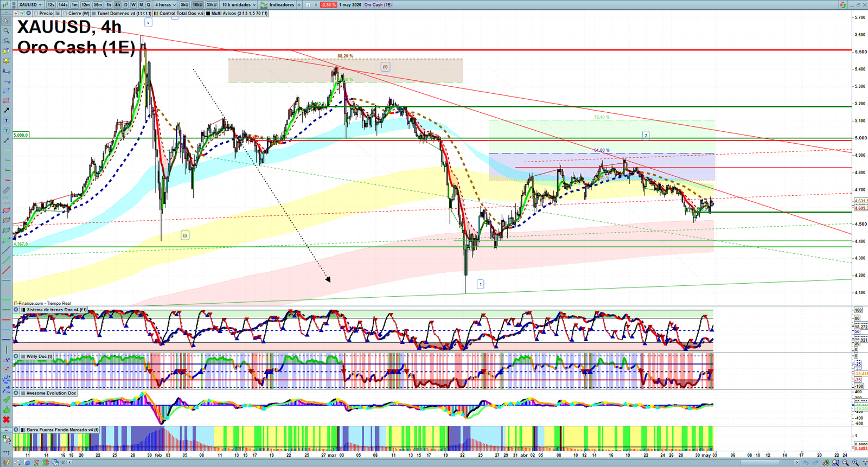The height and width of the screenshot is (467, 868).
Task: Collapse the price panel chevron under toolbar
Action: (6, 13)
